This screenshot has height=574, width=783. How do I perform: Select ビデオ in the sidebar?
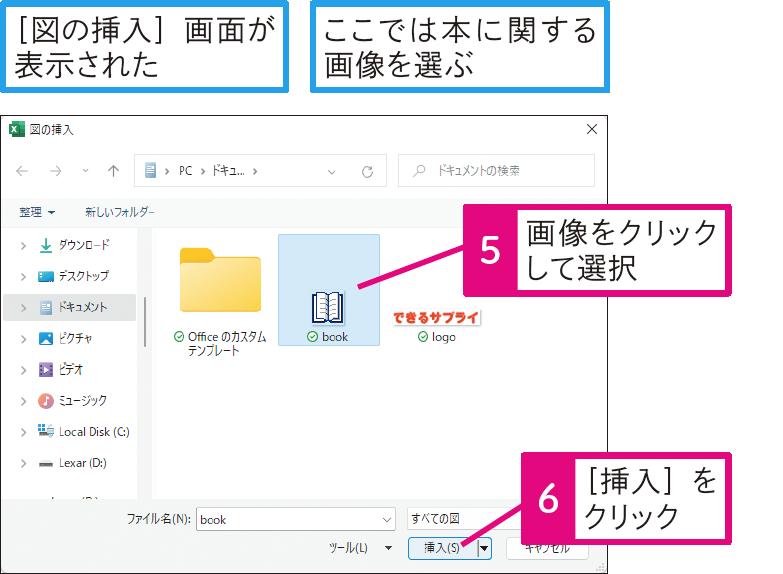coord(69,370)
